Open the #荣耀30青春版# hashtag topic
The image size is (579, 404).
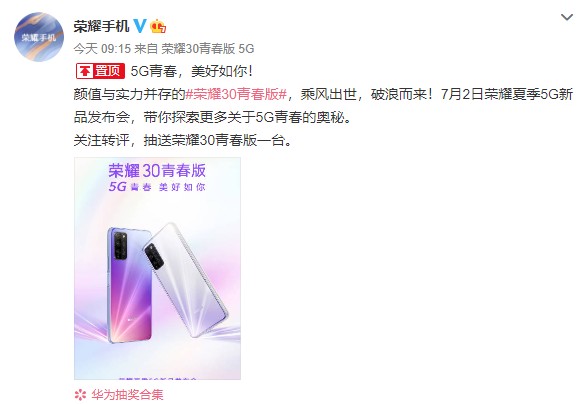click(x=236, y=95)
